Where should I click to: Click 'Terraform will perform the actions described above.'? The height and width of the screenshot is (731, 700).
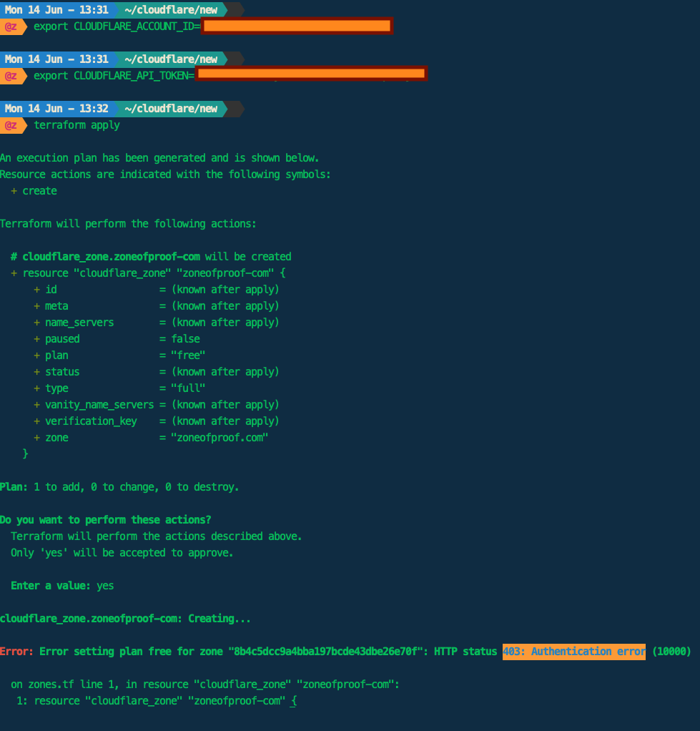coord(156,536)
